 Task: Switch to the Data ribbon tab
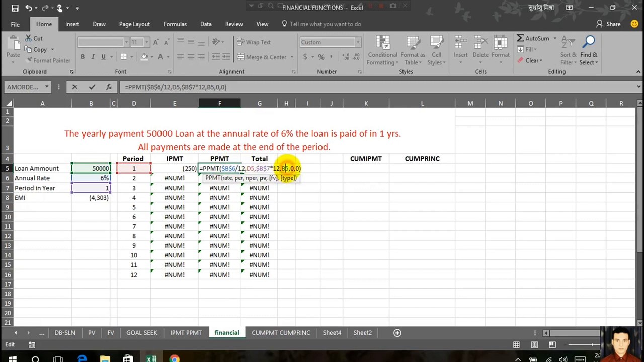point(206,24)
